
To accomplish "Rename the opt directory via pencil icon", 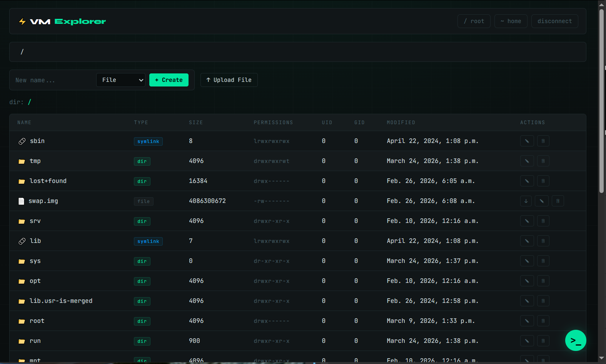I will click(x=527, y=281).
